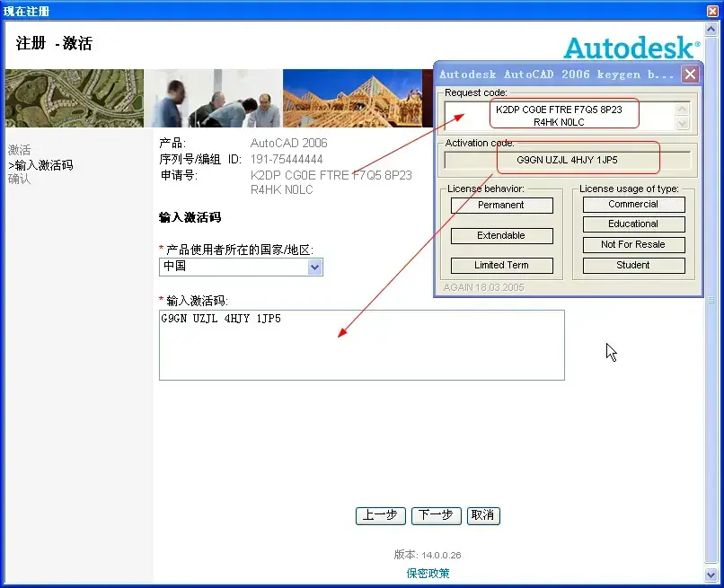This screenshot has height=588, width=724.
Task: Select Permanent license behavior button
Action: (501, 206)
